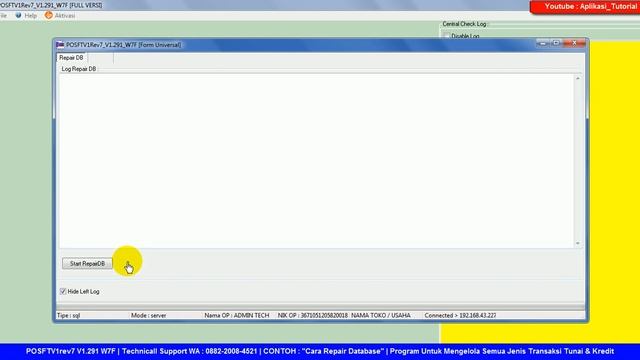Click the log scrollbar up arrow
640x360 pixels.
[578, 78]
